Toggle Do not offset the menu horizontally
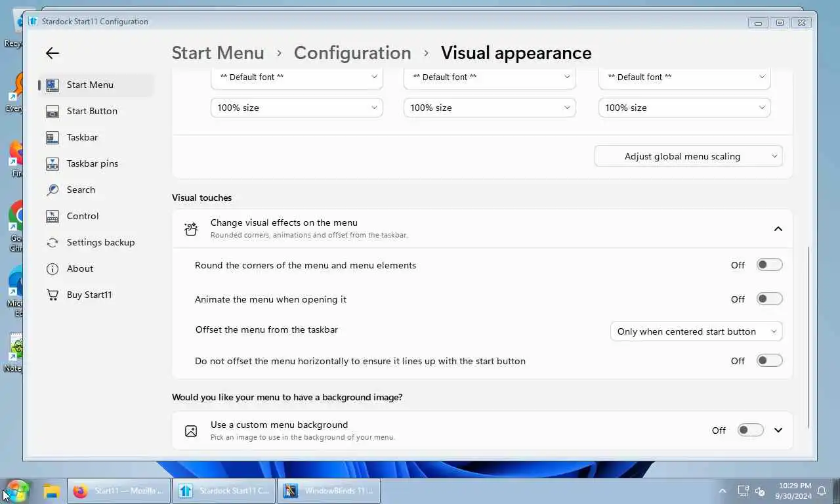Screen dimensions: 840x504 click(769, 361)
